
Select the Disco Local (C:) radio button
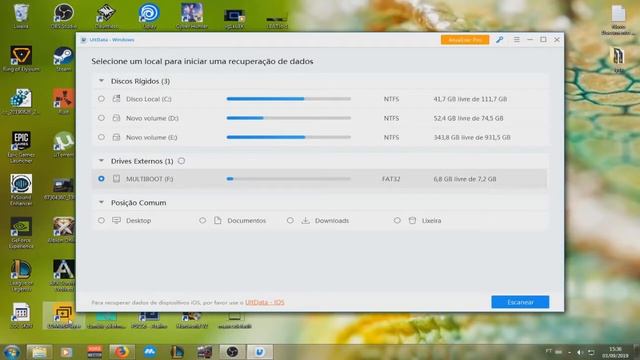coord(101,99)
